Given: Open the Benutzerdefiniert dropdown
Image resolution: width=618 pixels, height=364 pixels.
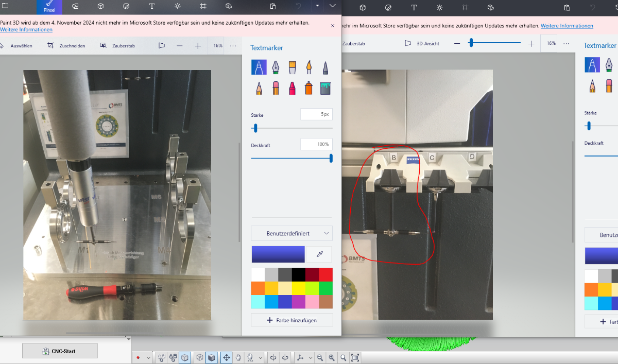Looking at the screenshot, I should [x=291, y=233].
